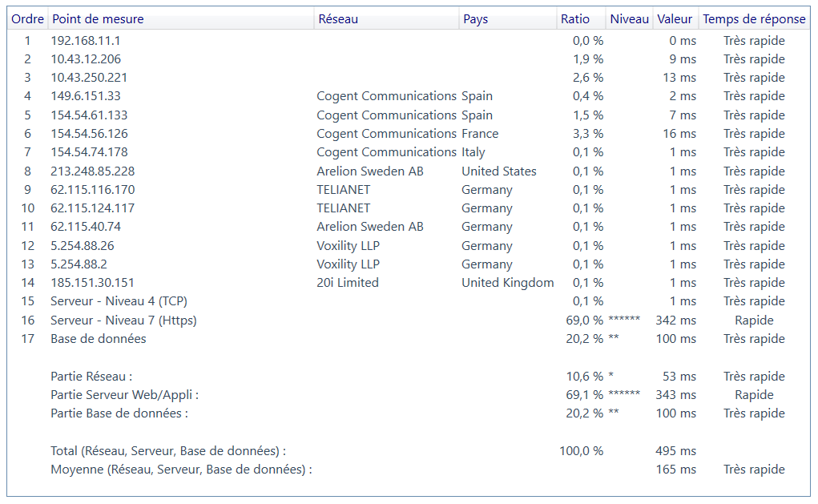Select the 213.248.85.228 measurement point

click(92, 171)
